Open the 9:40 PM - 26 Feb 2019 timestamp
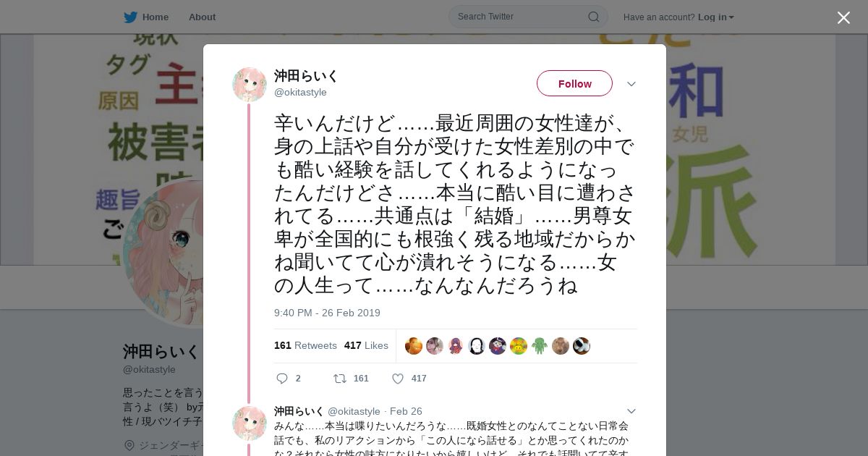The width and height of the screenshot is (868, 456). 327,313
